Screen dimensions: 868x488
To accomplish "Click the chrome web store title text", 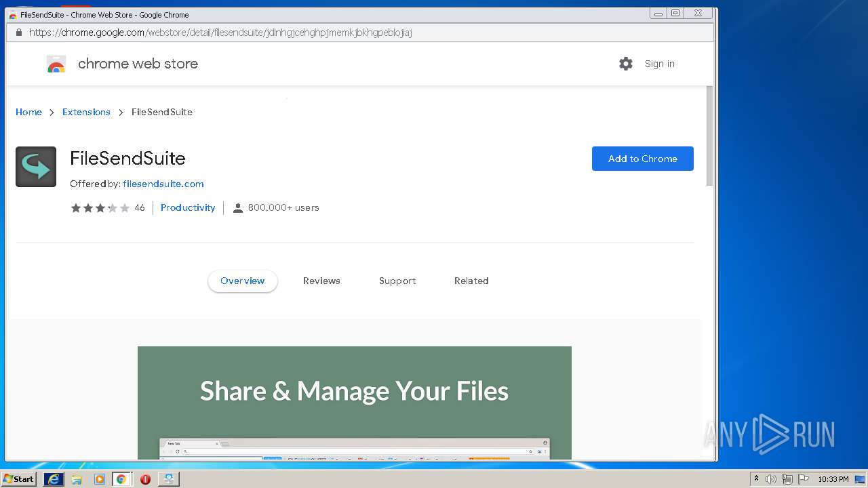I will [x=138, y=64].
